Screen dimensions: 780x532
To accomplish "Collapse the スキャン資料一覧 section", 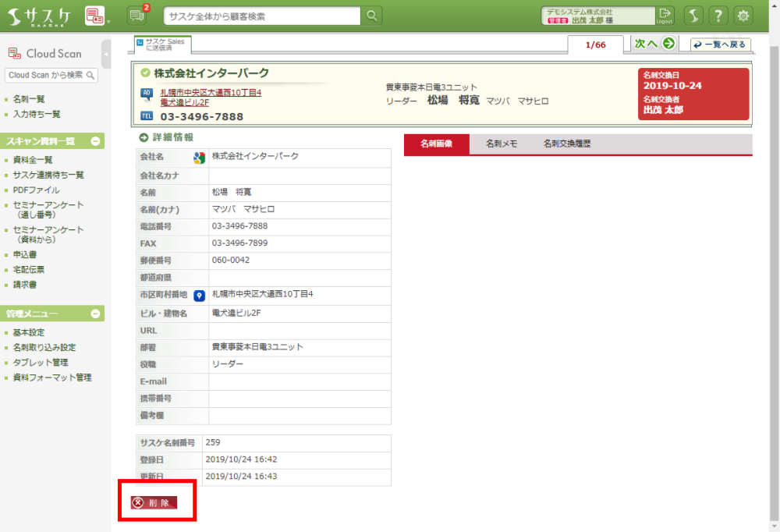I will 95,141.
